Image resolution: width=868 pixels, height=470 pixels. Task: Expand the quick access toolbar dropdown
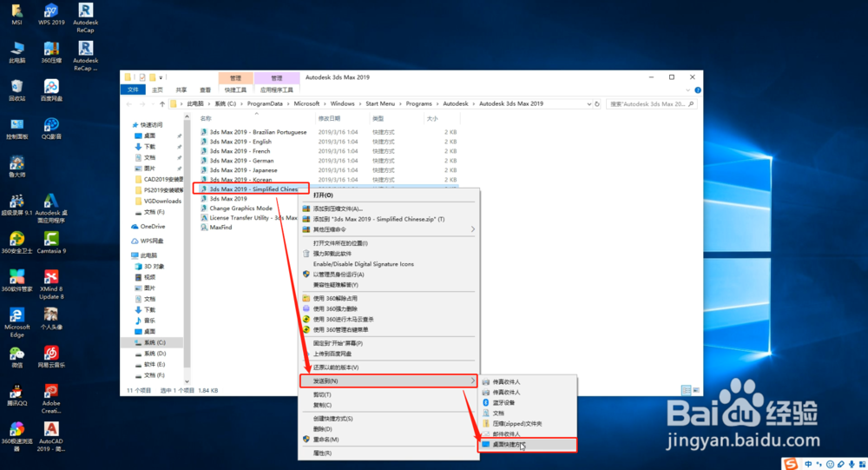[x=161, y=77]
